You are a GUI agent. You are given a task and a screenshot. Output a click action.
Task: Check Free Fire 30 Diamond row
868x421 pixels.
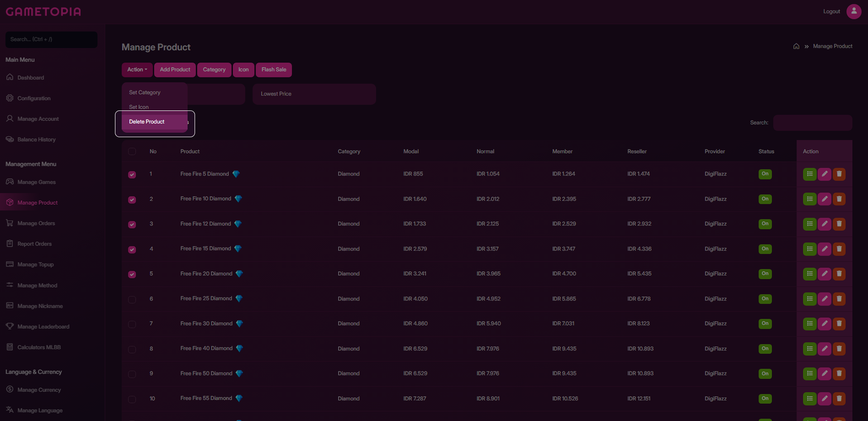coord(132,324)
